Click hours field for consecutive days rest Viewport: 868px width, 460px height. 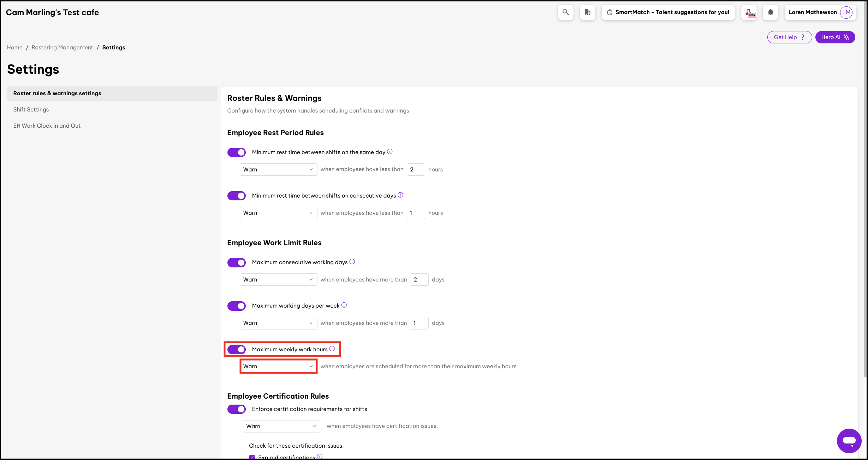coord(416,213)
